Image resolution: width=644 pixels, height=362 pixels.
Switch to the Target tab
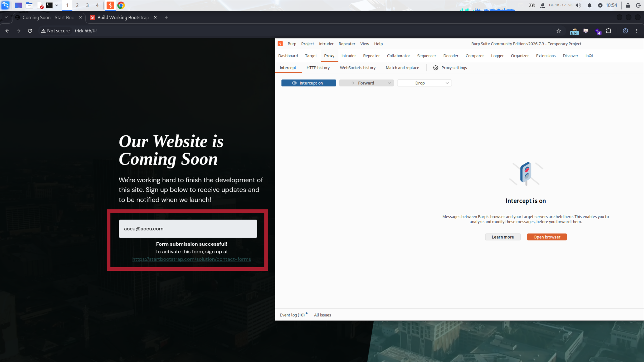[x=311, y=56]
